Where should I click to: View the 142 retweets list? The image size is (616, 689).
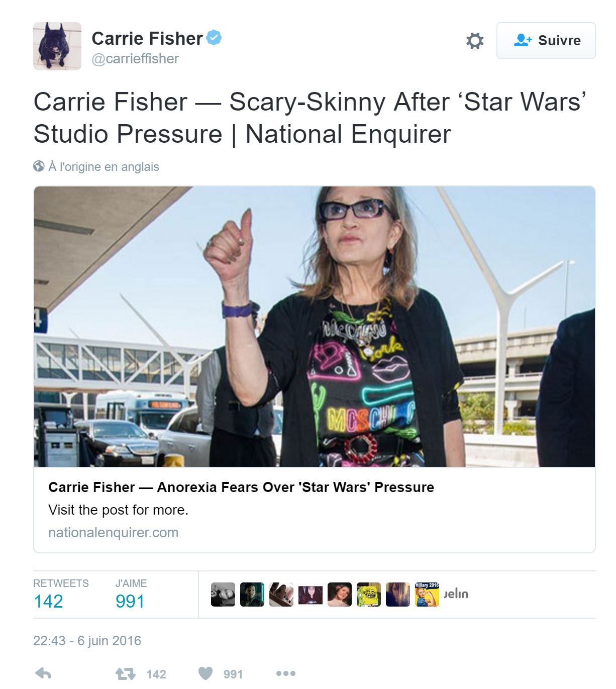coord(48,601)
